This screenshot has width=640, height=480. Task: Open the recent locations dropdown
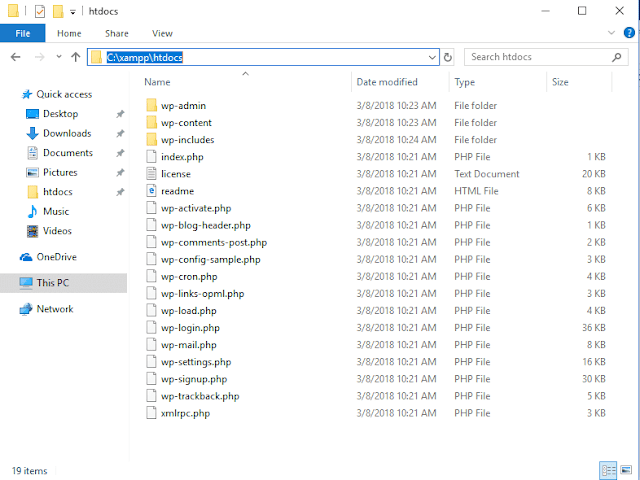point(59,57)
